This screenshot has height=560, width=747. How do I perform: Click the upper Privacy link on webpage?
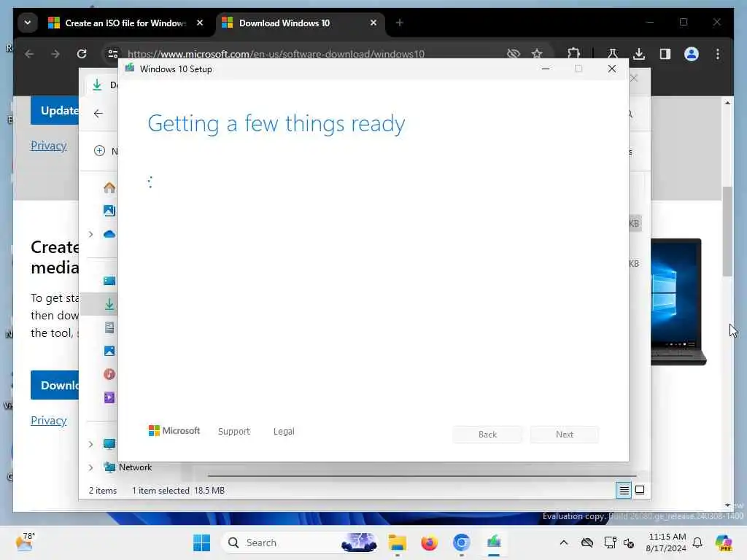[49, 146]
